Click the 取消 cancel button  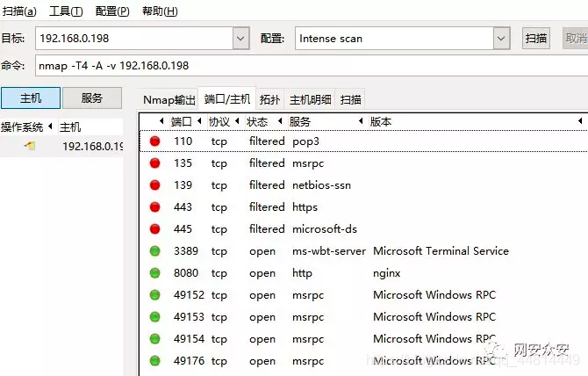(575, 39)
